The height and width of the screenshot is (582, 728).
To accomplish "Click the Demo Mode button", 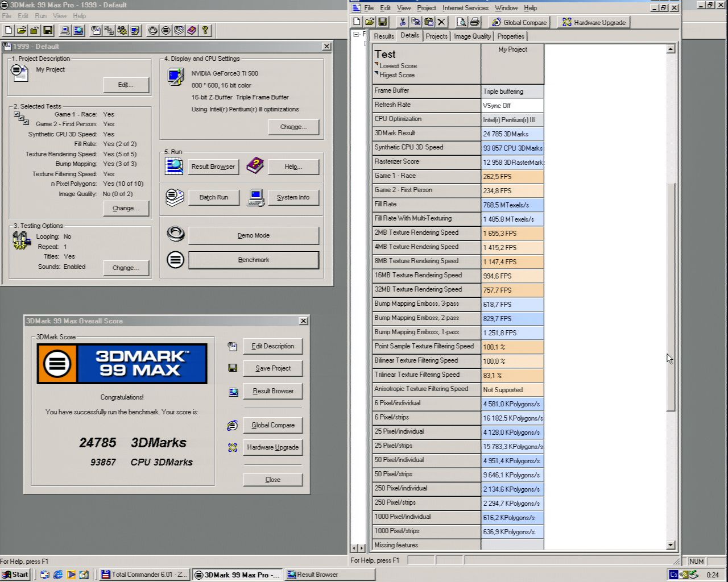I will point(254,235).
